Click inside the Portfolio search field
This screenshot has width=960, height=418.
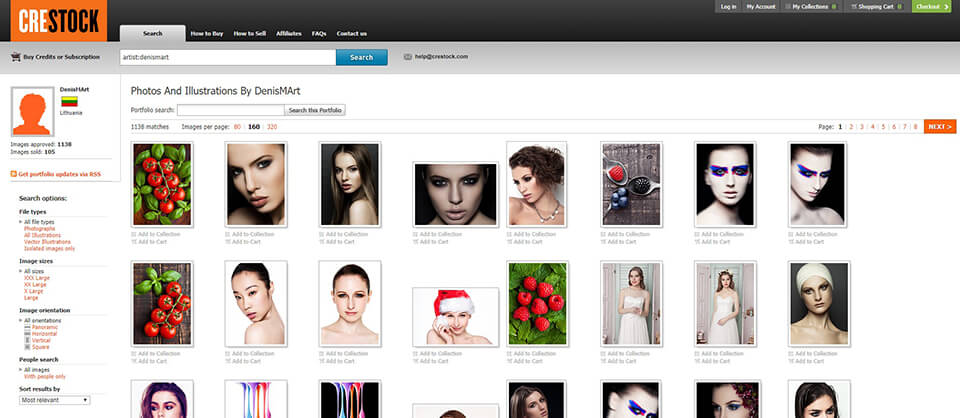tap(230, 109)
